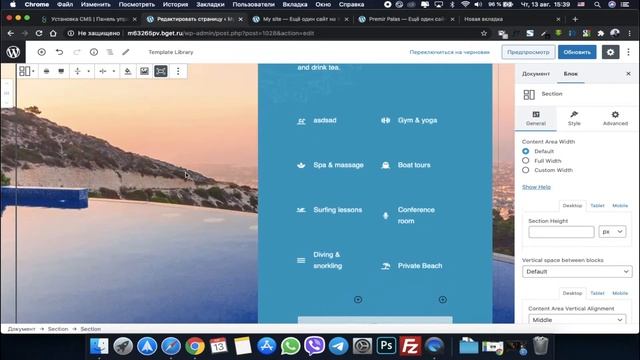Select Desktop tab above Vertical Alignment
The height and width of the screenshot is (360, 640).
pos(572,293)
